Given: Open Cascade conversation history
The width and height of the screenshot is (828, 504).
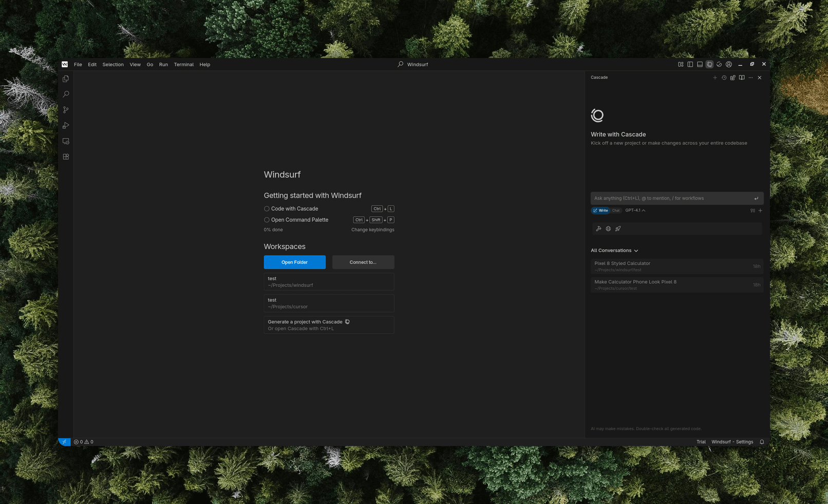Looking at the screenshot, I should click(724, 77).
